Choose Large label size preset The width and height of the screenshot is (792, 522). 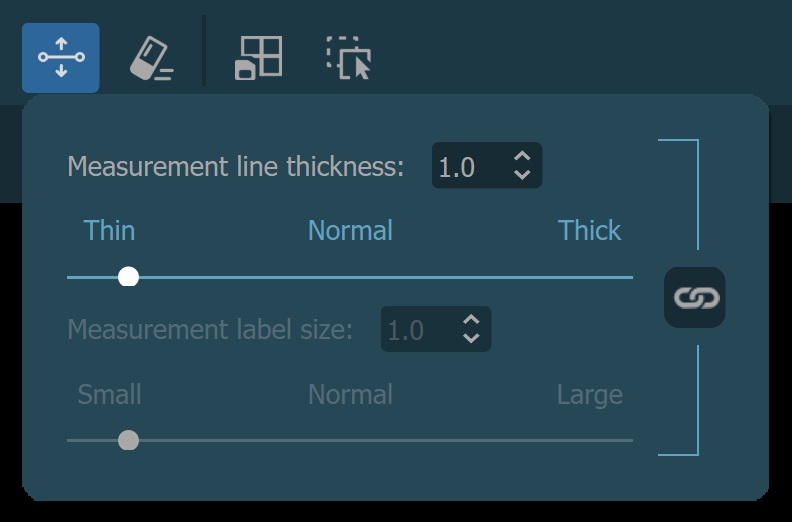(x=589, y=395)
